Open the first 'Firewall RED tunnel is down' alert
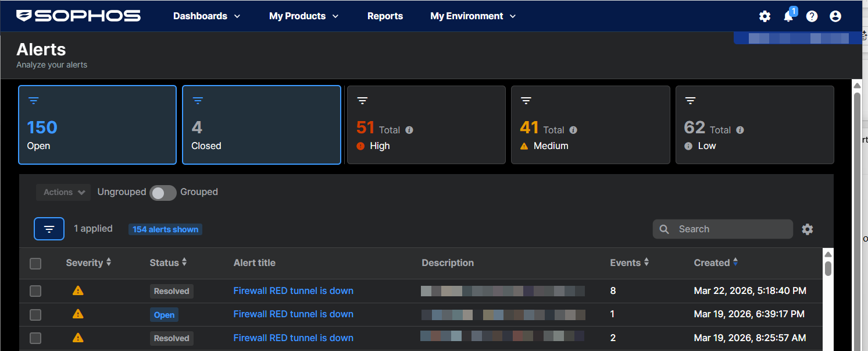This screenshot has width=868, height=351. tap(293, 291)
